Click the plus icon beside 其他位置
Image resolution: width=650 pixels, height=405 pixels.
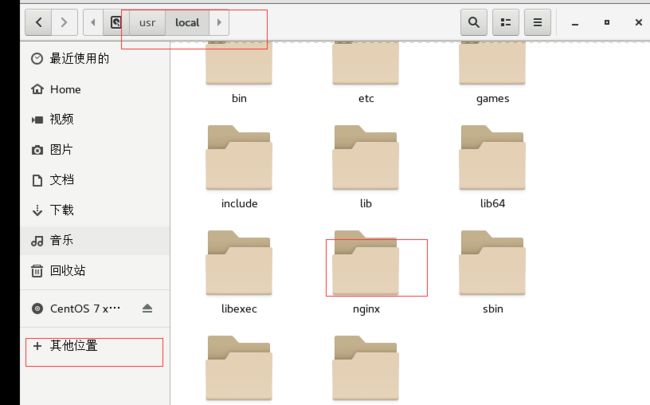click(x=37, y=346)
